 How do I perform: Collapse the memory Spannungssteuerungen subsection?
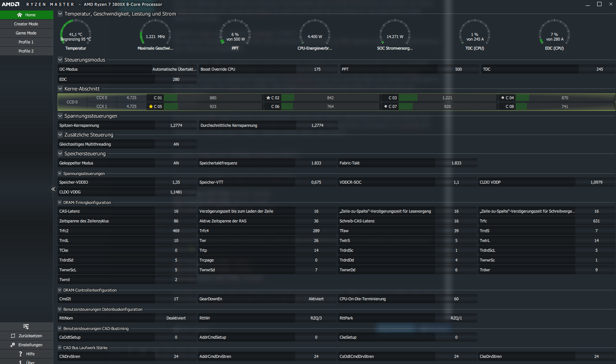60,173
